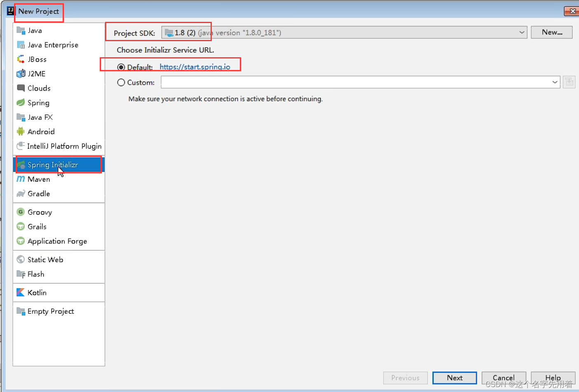Click the Kotlin K icon
This screenshot has height=392, width=579.
[x=21, y=292]
